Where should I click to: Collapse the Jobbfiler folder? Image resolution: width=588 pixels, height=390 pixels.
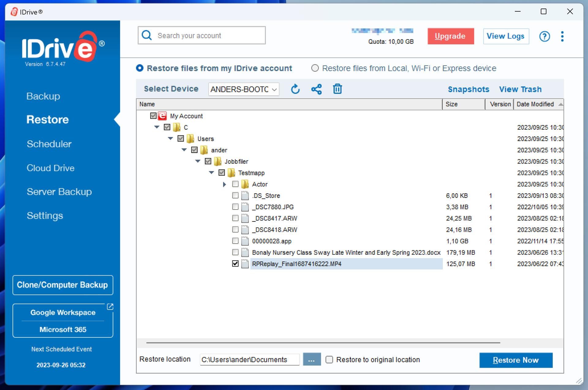pos(198,161)
